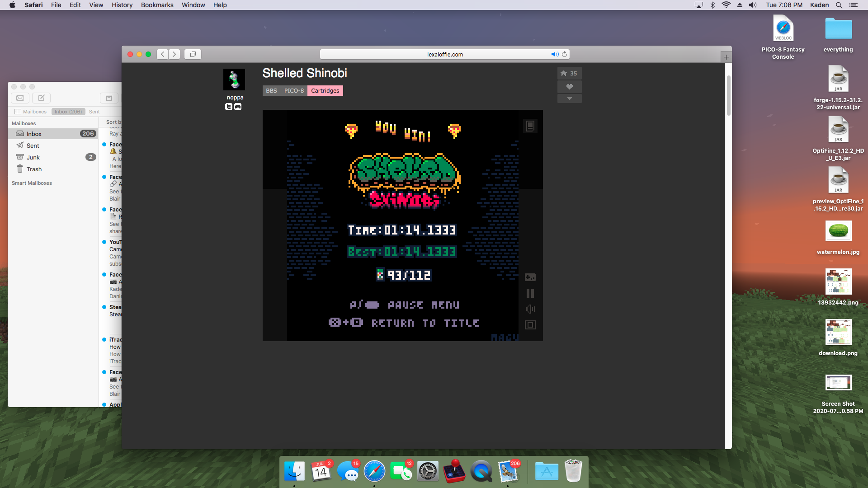
Task: Open System Preferences from the Dock
Action: pos(428,472)
